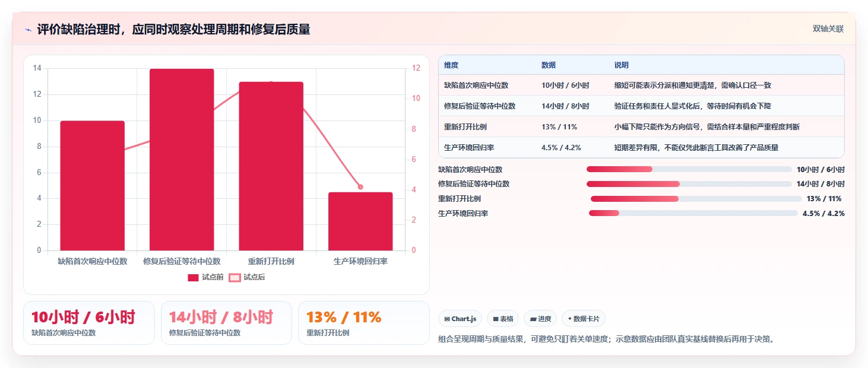868x368 pixels.
Task: Click the sparkle icon in 数据卡片 chip
Action: click(x=570, y=319)
